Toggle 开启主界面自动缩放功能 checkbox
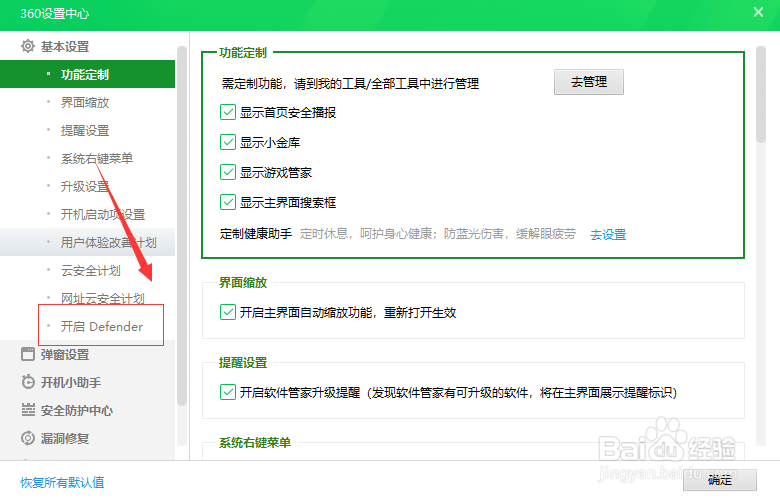 228,312
